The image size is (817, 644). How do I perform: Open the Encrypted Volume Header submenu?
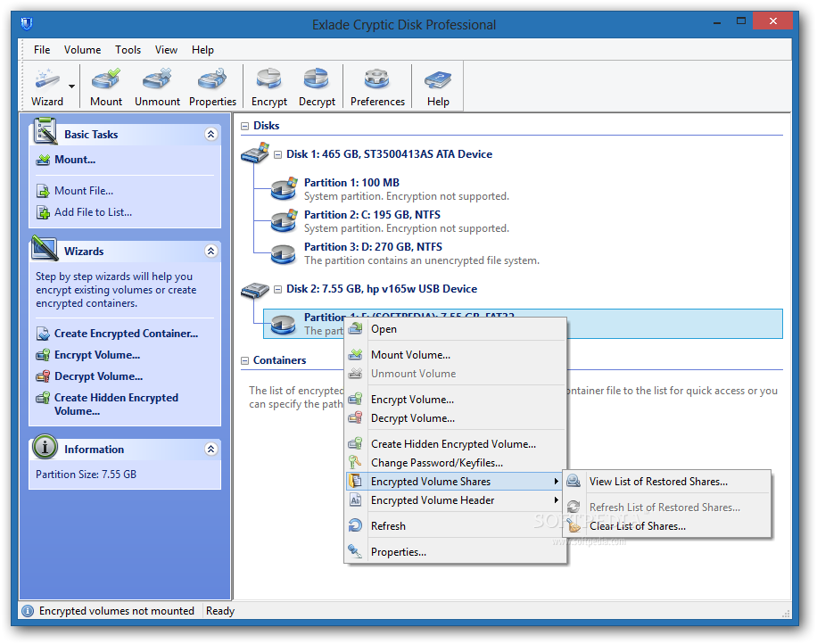456,500
